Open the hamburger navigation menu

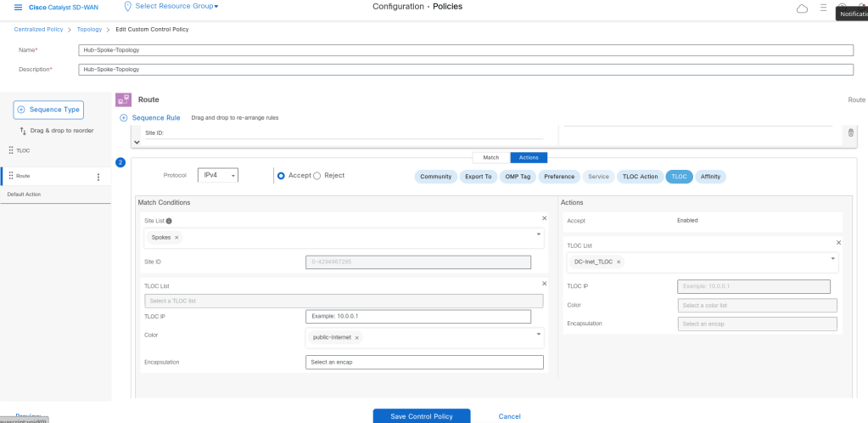pos(18,8)
